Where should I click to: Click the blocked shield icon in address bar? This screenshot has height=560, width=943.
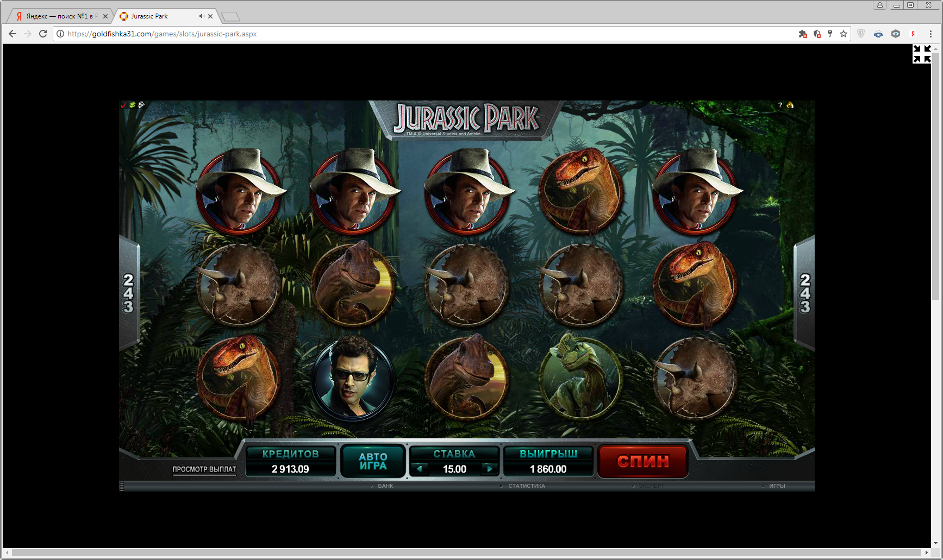(817, 34)
